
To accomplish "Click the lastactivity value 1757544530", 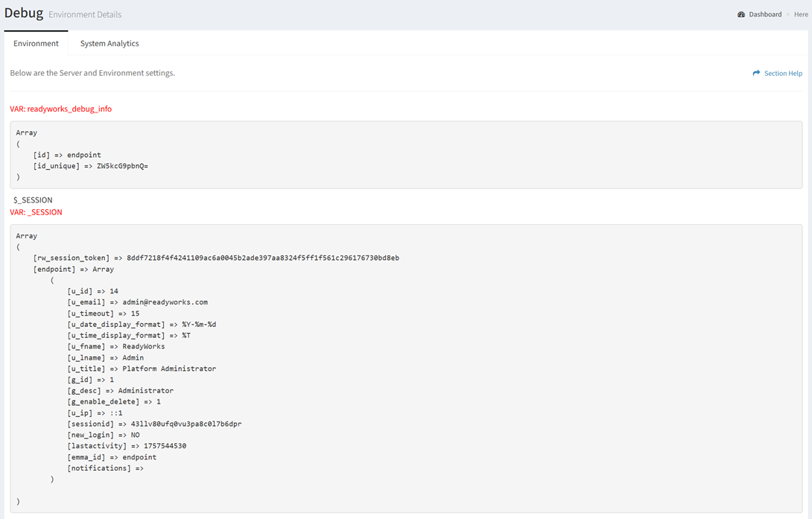I will 165,445.
